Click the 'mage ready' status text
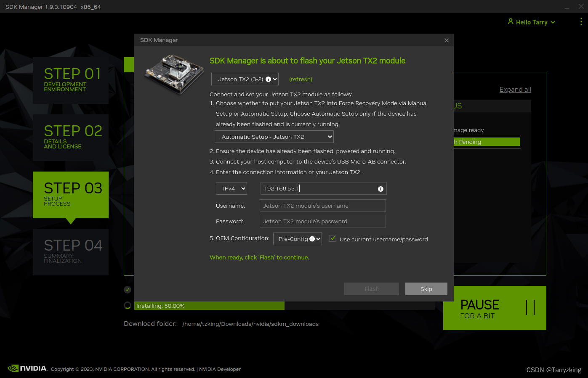This screenshot has height=378, width=588. pos(469,130)
